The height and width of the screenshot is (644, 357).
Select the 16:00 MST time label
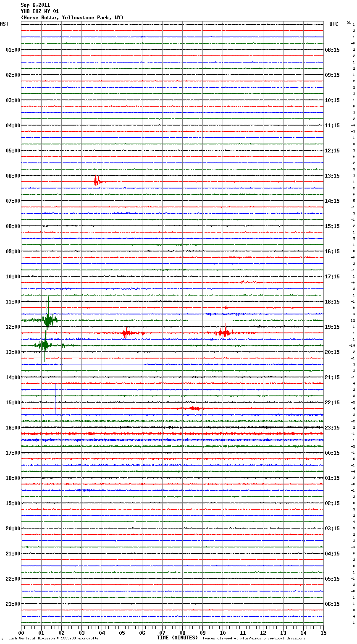[13, 428]
